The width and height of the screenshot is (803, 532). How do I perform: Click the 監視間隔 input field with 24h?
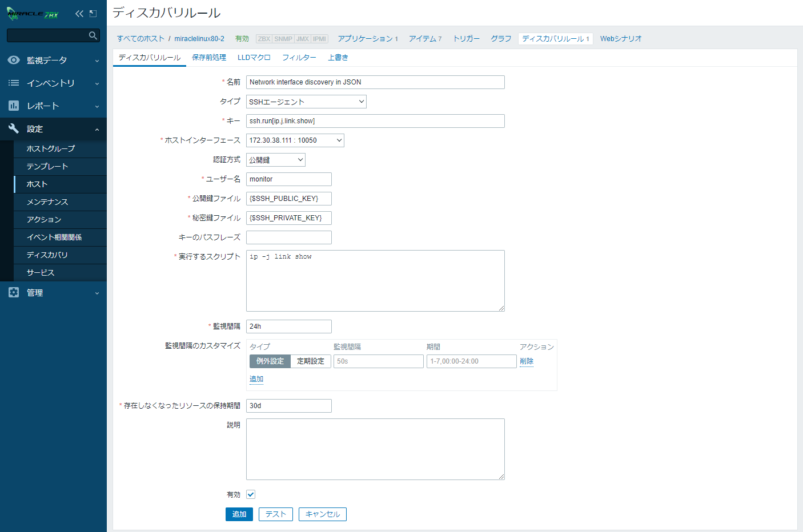[288, 327]
